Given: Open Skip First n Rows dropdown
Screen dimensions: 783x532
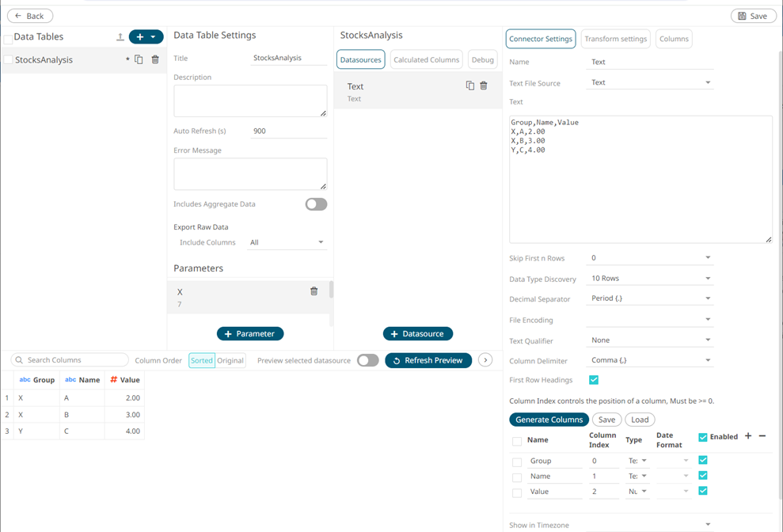Looking at the screenshot, I should tap(649, 258).
